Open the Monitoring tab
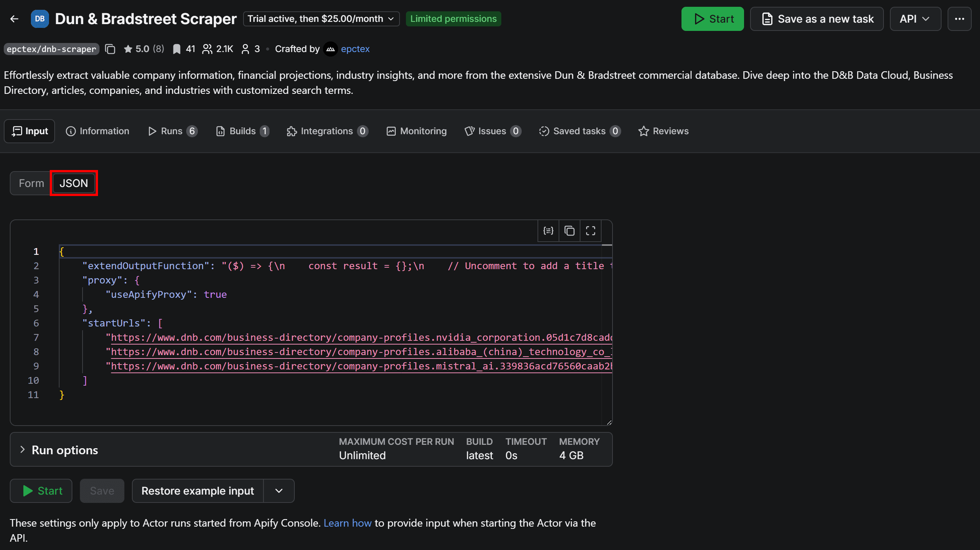 pyautogui.click(x=416, y=131)
